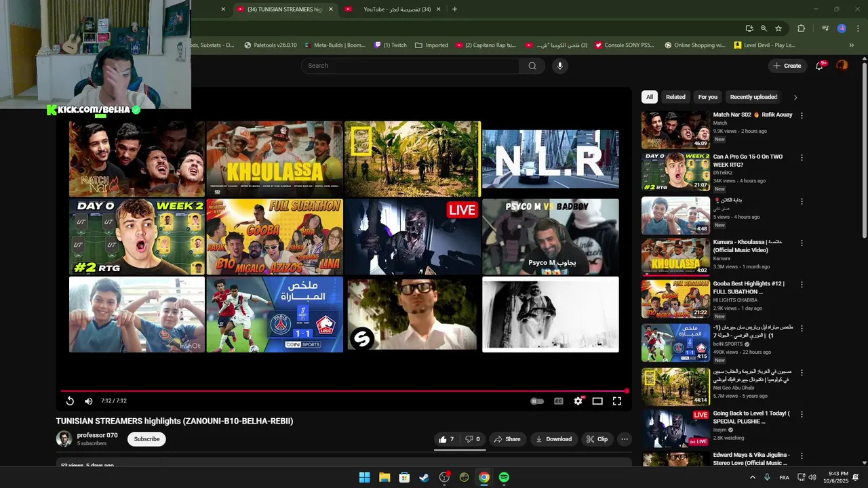This screenshot has height=488, width=868.
Task: Open the Imported bookmarks folder
Action: [x=431, y=45]
